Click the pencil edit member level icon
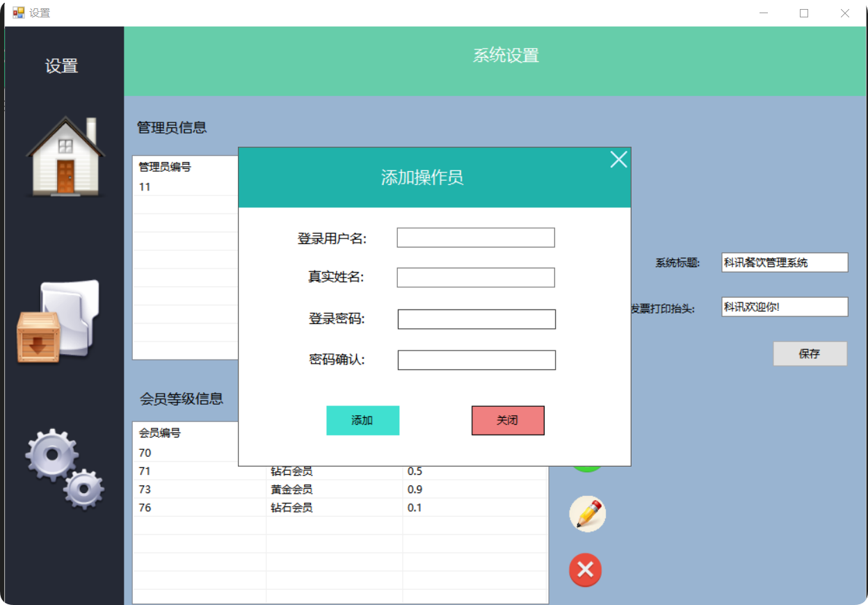Viewport: 868px width, 605px height. point(588,514)
